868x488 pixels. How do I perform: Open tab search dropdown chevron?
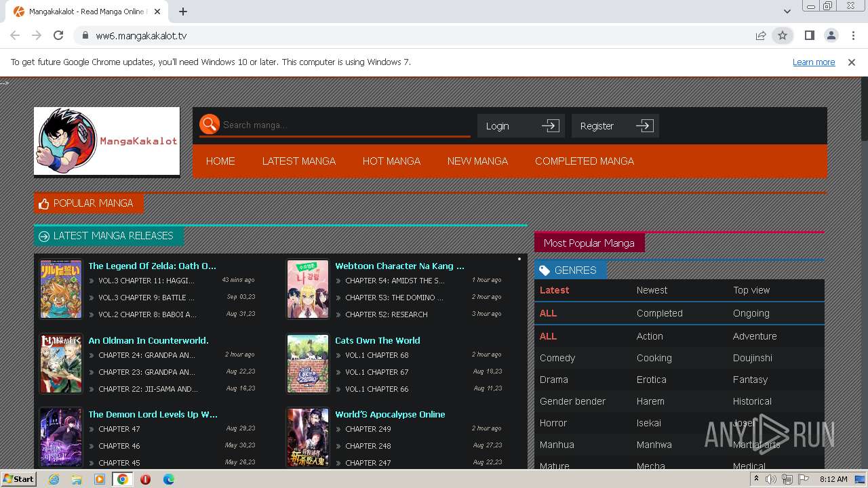(787, 12)
